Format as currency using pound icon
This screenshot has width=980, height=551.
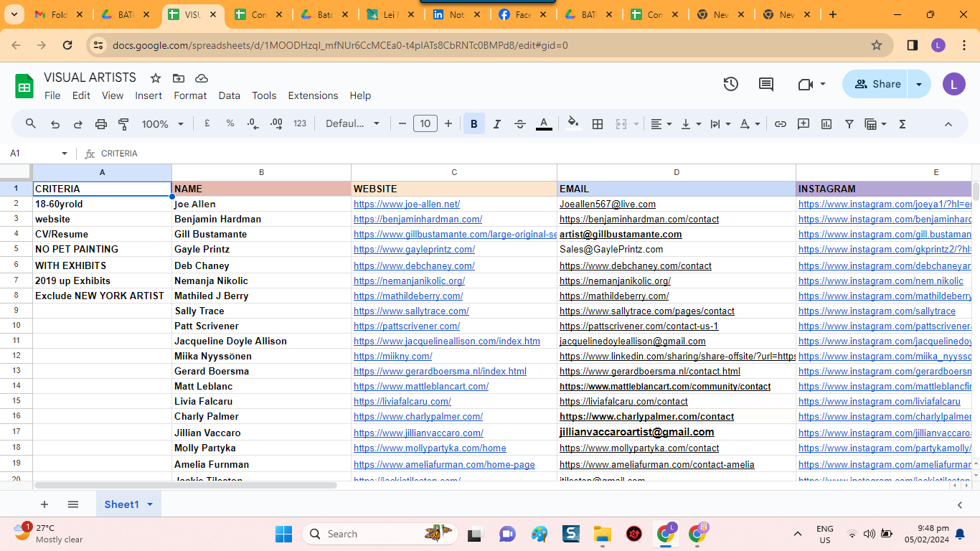[x=207, y=123]
